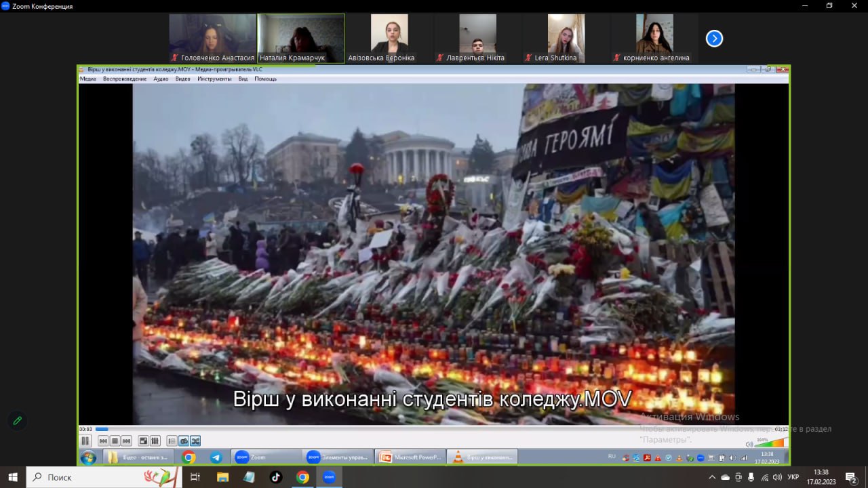The width and height of the screenshot is (868, 488).
Task: Open Windows 10 Start menu
Action: point(13,477)
